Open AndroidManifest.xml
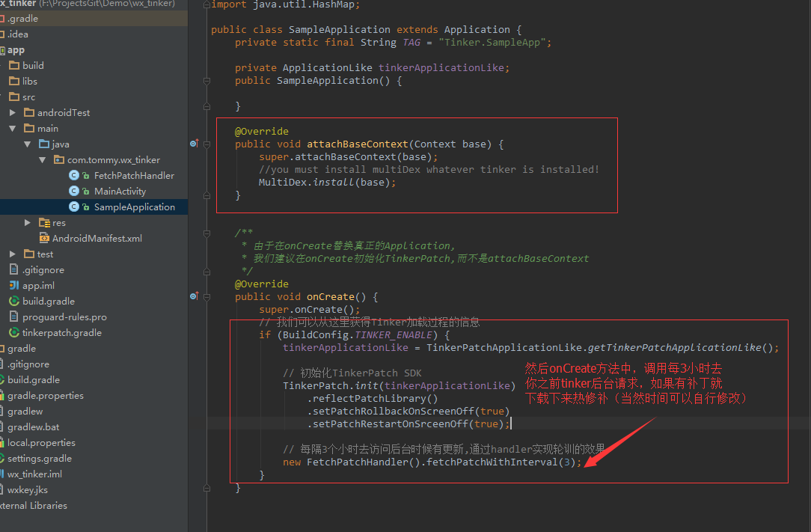This screenshot has width=811, height=532. 97,238
